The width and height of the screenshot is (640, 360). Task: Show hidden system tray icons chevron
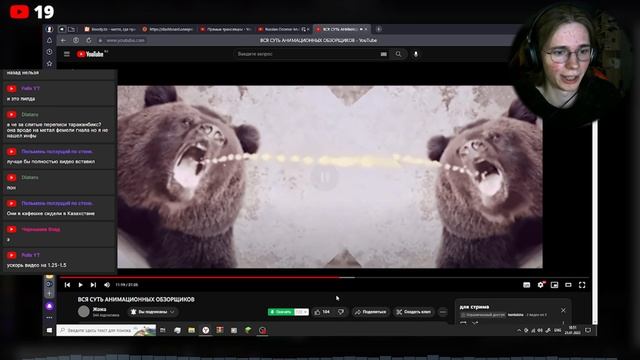519,330
